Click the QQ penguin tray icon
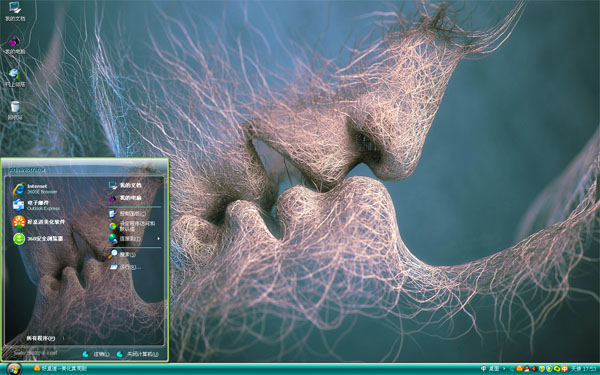Image resolution: width=600 pixels, height=375 pixels. (x=527, y=369)
